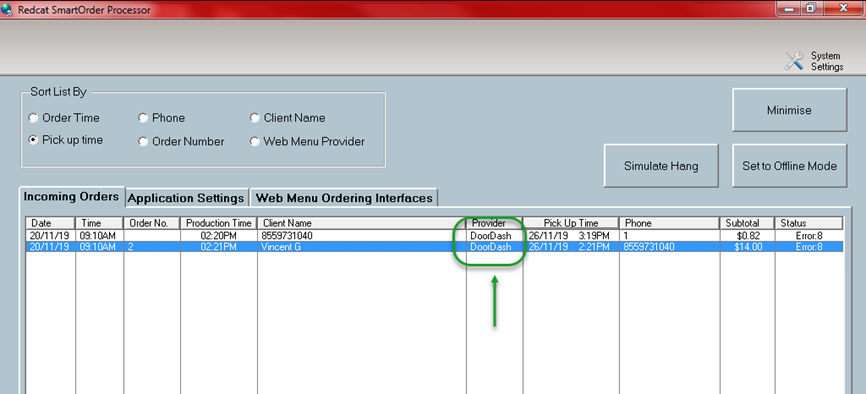Click the Production Time column header
Image resolution: width=866 pixels, height=394 pixels.
[x=219, y=223]
